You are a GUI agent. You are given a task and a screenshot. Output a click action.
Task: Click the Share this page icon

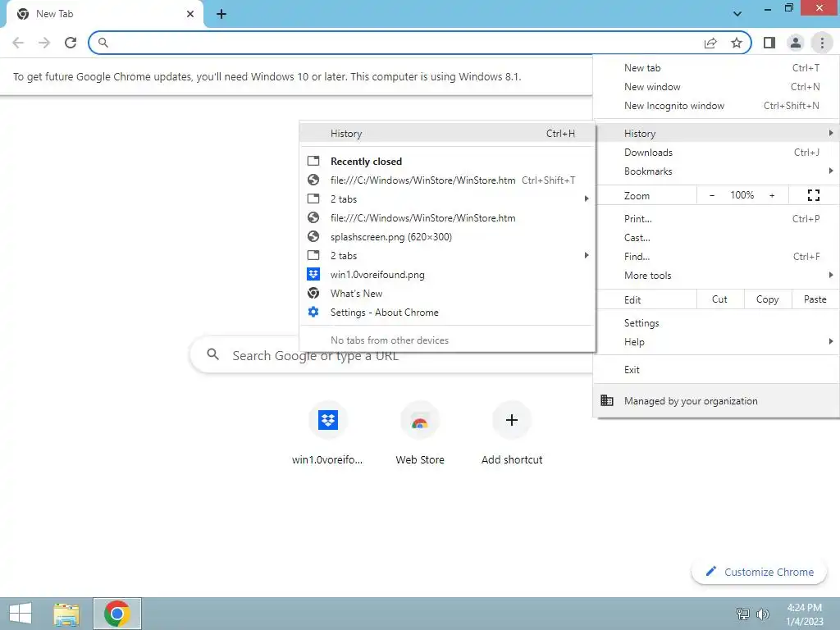point(710,43)
